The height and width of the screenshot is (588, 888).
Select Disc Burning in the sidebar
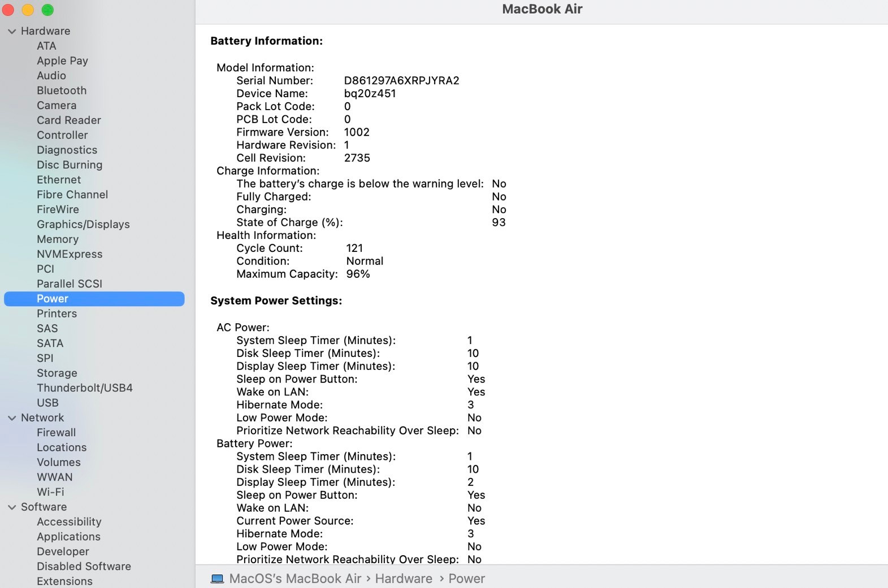tap(70, 165)
